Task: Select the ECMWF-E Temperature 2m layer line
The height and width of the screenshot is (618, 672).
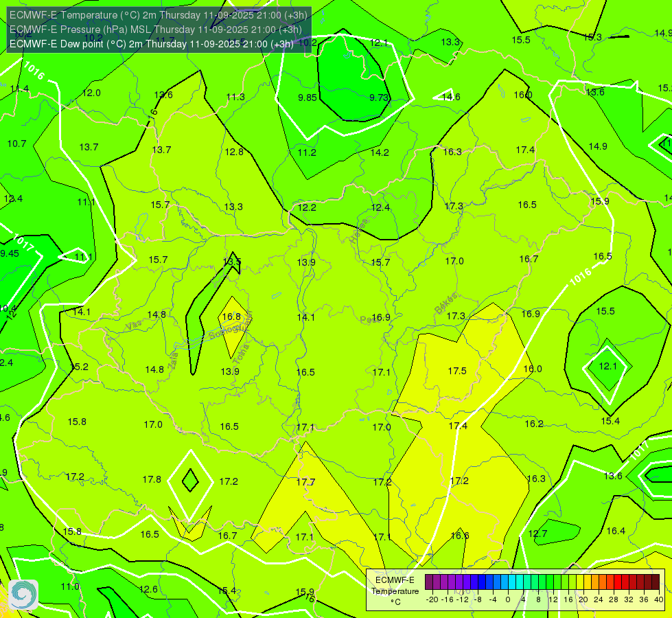Action: (x=158, y=15)
